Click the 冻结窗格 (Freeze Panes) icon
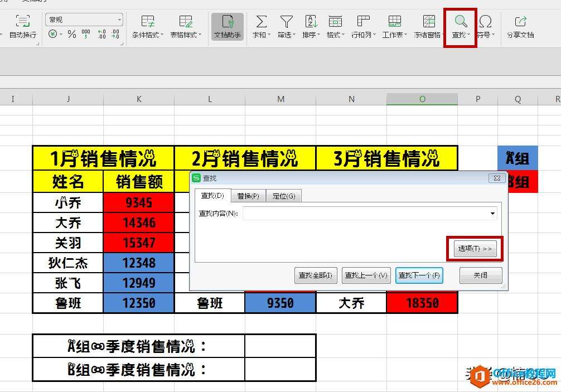Viewport: 561px width, 392px height. (x=428, y=22)
